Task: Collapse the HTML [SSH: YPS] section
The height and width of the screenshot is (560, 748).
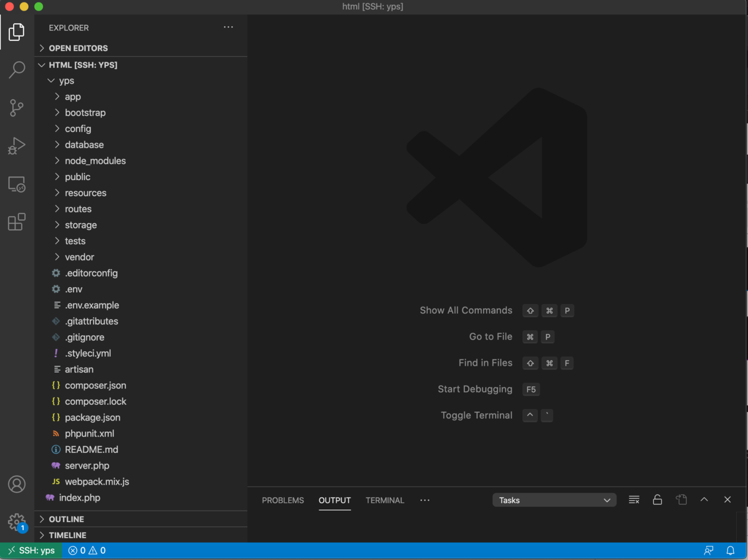Action: (141, 65)
